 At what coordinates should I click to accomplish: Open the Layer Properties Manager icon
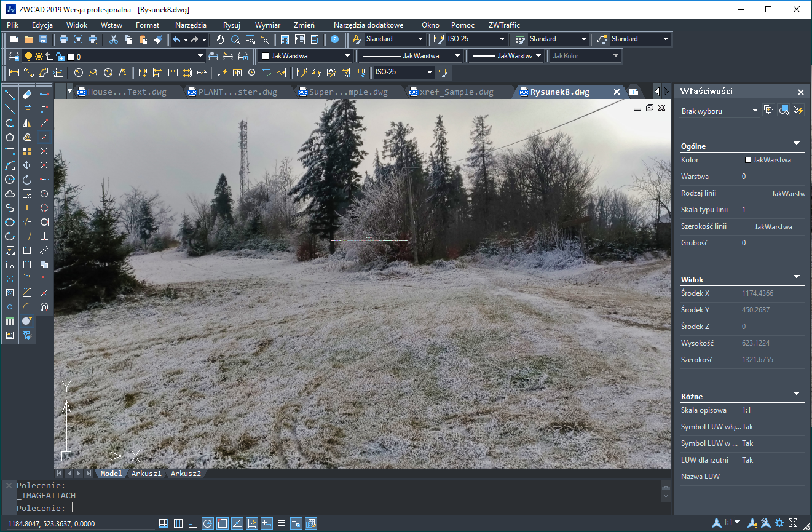click(14, 57)
